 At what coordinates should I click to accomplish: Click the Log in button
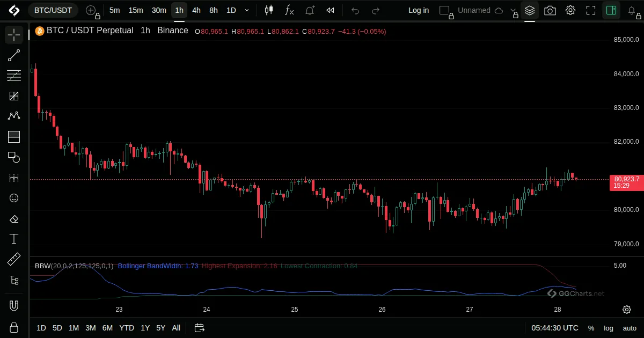click(419, 10)
